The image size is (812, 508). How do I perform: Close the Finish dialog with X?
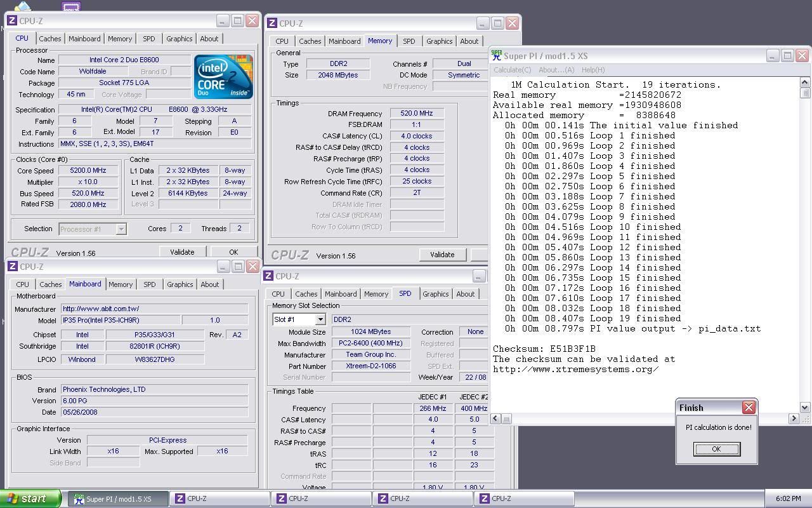tap(749, 408)
